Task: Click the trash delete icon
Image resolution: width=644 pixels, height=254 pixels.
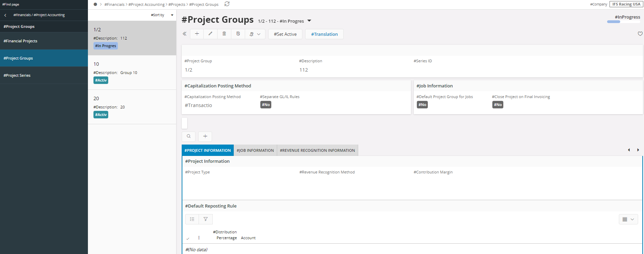Action: [224, 34]
